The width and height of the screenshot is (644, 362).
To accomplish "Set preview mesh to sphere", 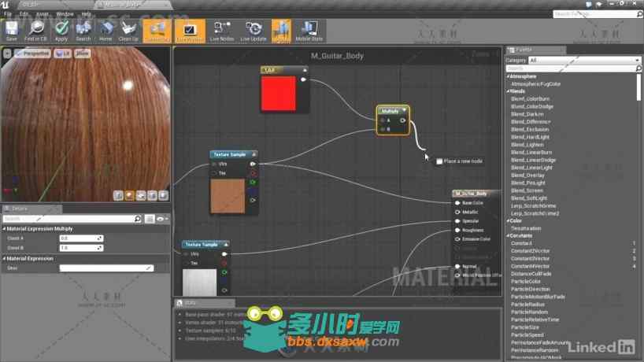I will point(129,196).
